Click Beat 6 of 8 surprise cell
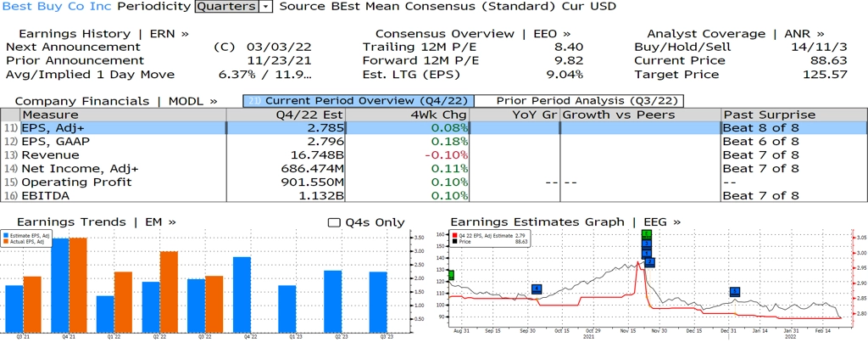 pos(761,142)
